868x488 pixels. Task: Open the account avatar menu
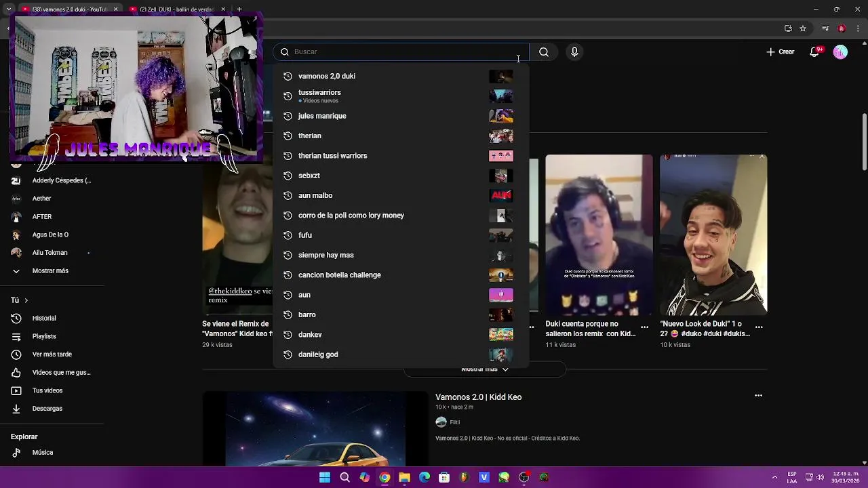point(840,52)
